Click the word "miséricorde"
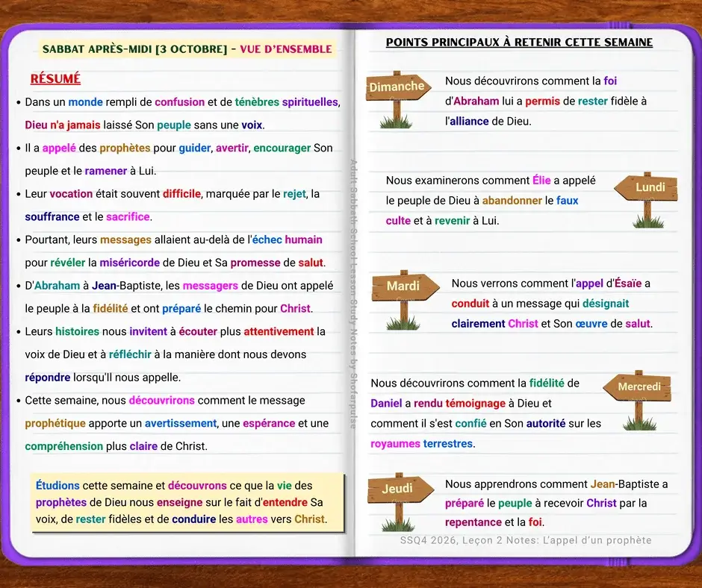Viewport: 702px width, 588px height. (129, 263)
